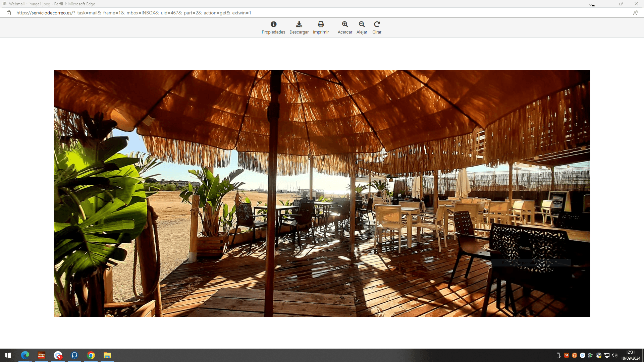Open the volume speaker tray icon

click(614, 355)
